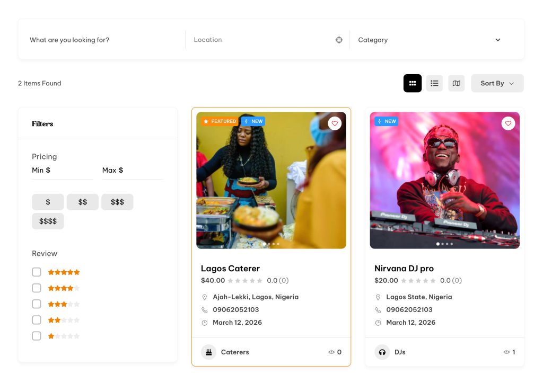Enable the three-star review checkbox
This screenshot has width=543, height=392.
(x=37, y=304)
